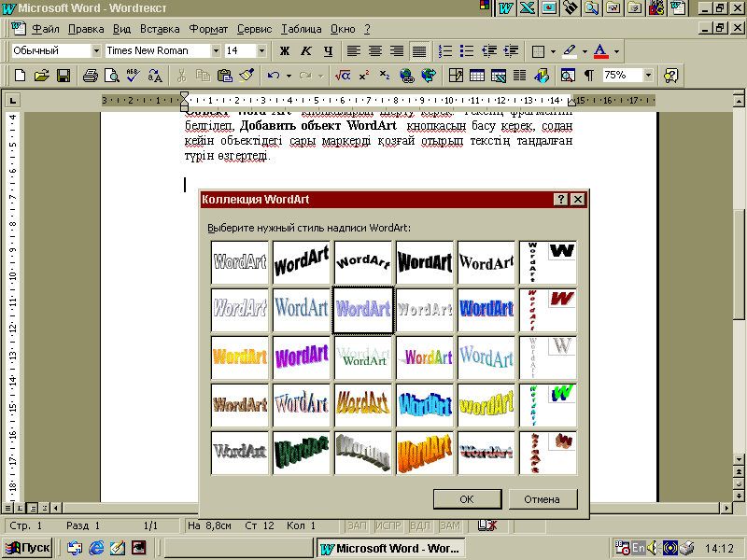
Task: Click the WordArt dialog help ? button
Action: click(561, 199)
